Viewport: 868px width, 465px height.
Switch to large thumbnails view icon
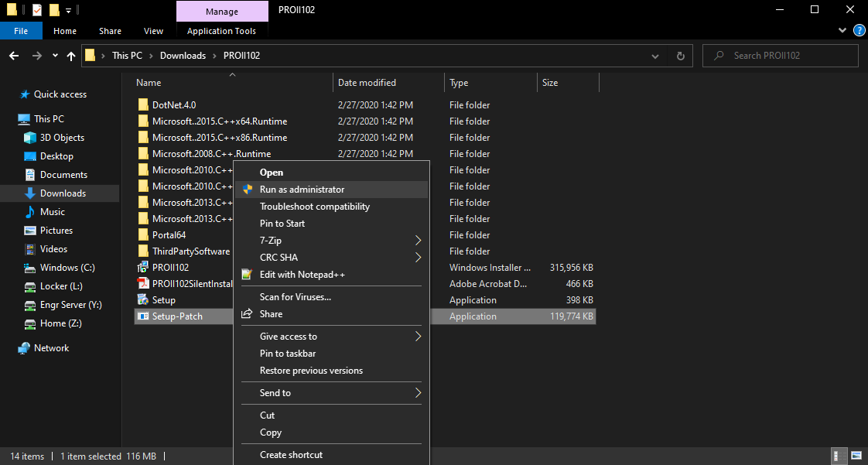(x=856, y=456)
